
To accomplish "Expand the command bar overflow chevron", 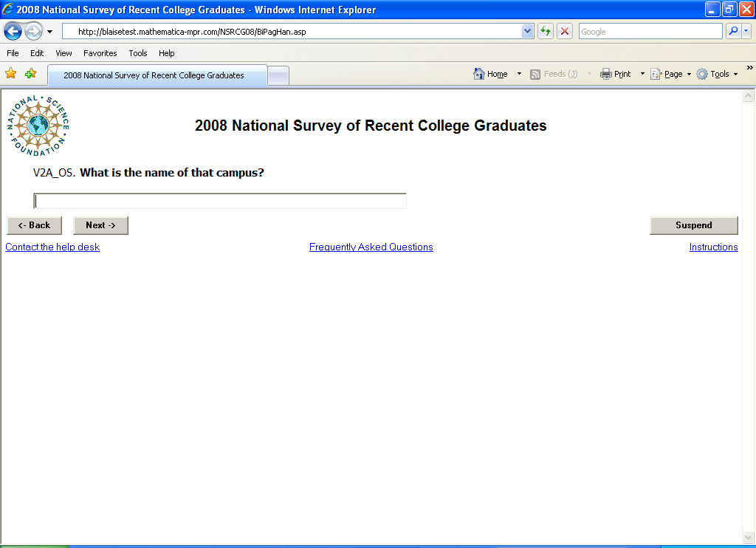I will 750,68.
